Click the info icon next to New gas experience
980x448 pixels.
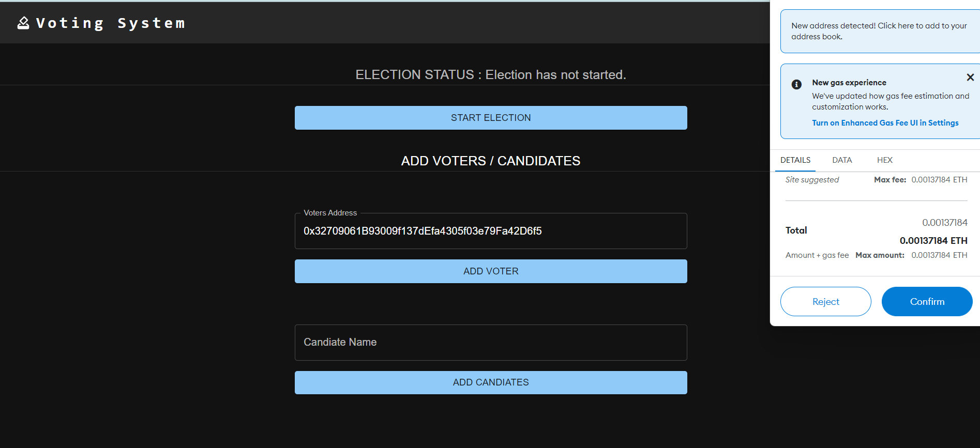coord(796,84)
